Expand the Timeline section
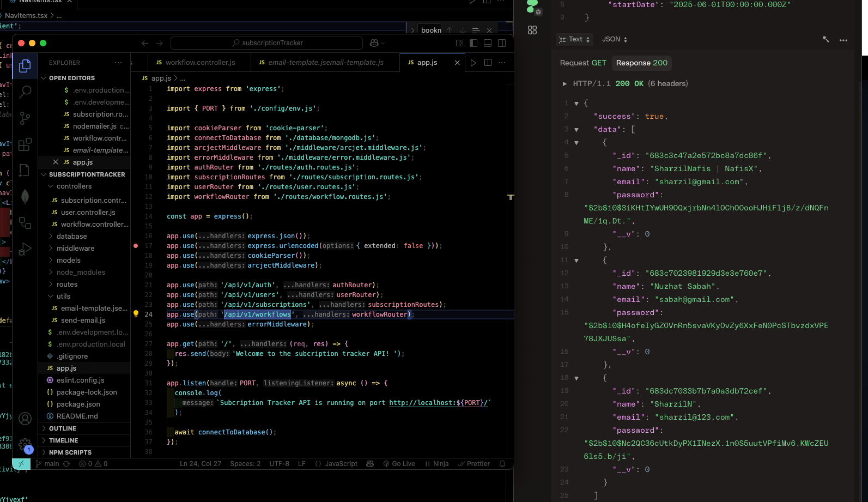 coord(84,440)
